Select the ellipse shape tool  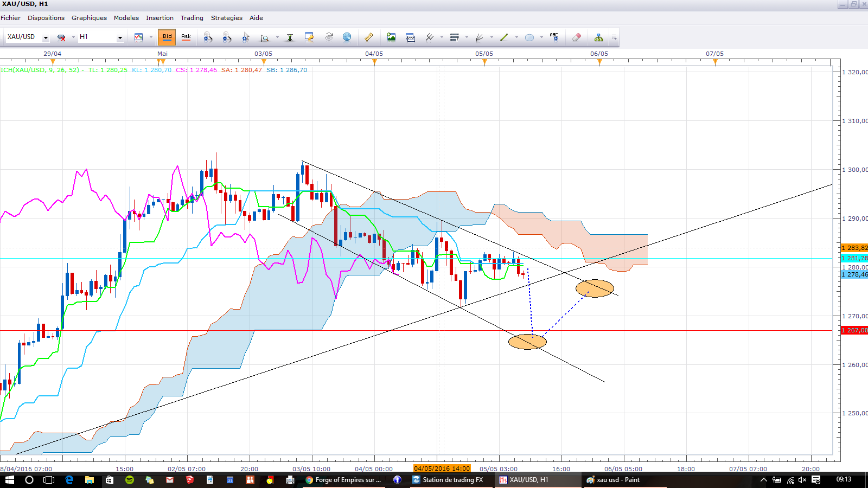[529, 37]
